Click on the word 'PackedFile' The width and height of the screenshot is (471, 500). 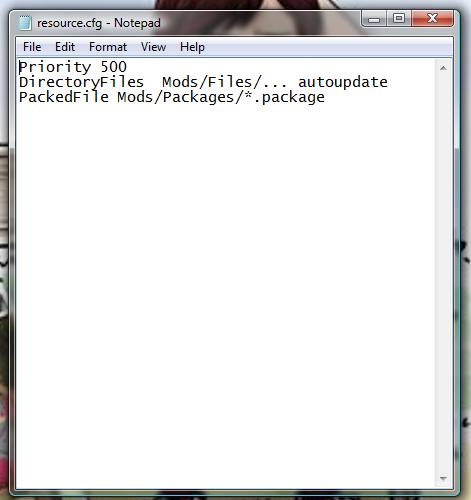point(64,97)
